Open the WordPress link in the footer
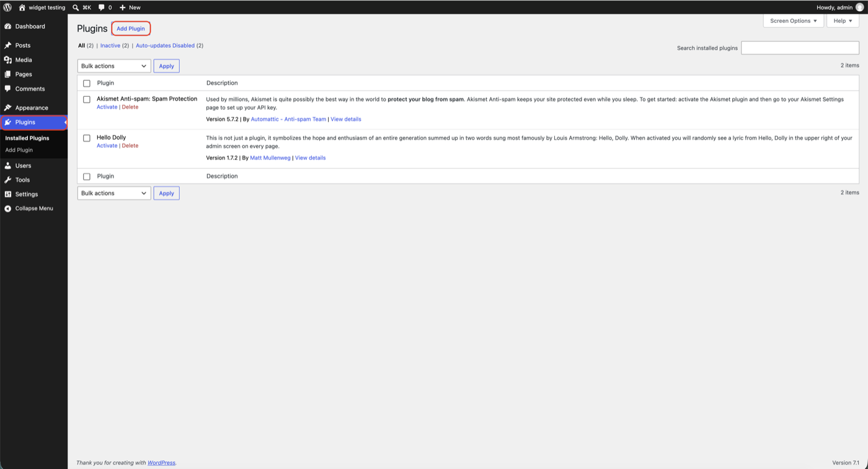The width and height of the screenshot is (868, 469). pyautogui.click(x=161, y=463)
